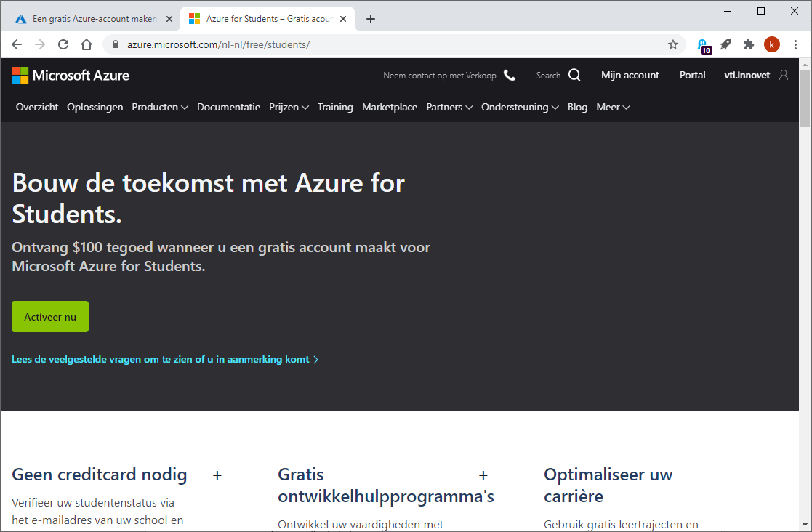Click the 'Geen creditcard nodig' heading
The height and width of the screenshot is (532, 812).
(x=100, y=475)
